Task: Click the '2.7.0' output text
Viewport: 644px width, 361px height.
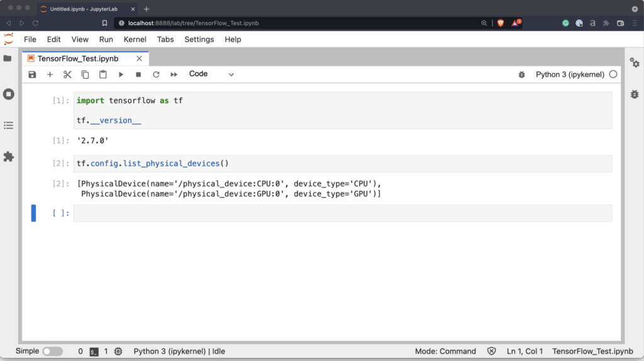Action: [93, 141]
